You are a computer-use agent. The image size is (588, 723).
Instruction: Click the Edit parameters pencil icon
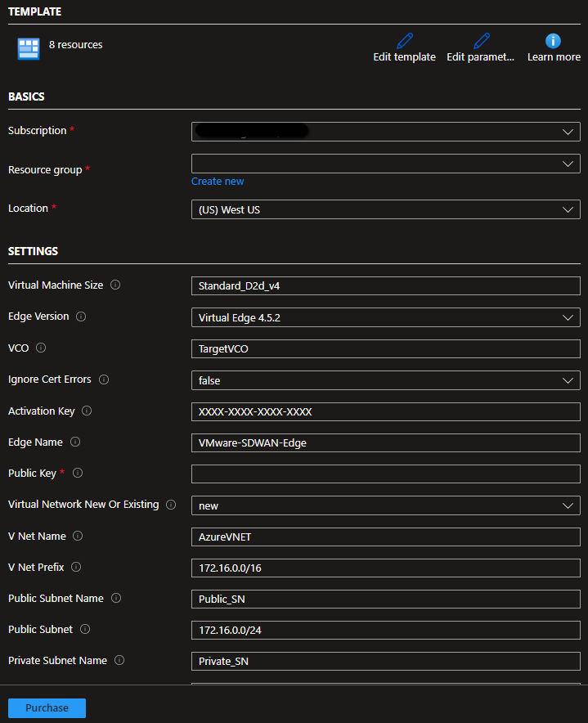[x=481, y=41]
